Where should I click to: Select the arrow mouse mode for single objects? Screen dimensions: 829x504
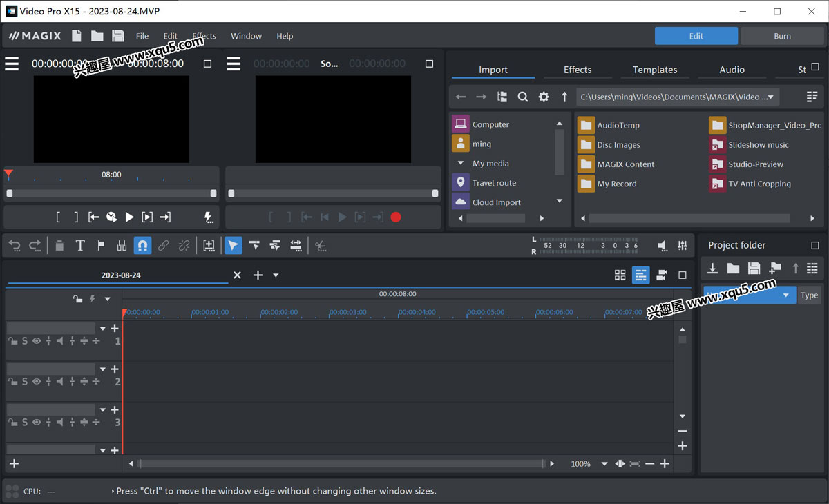click(234, 245)
